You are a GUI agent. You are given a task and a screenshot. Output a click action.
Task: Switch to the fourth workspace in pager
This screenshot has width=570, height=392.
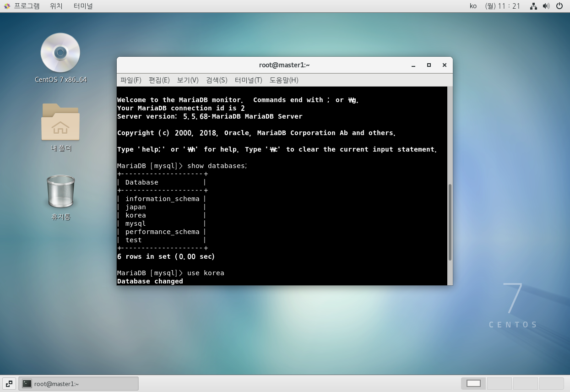coord(552,383)
